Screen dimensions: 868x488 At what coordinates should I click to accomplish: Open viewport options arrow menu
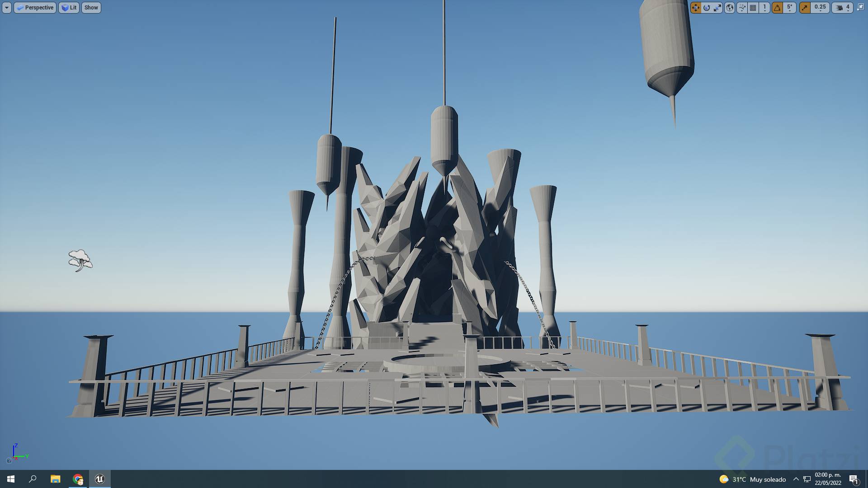point(7,8)
